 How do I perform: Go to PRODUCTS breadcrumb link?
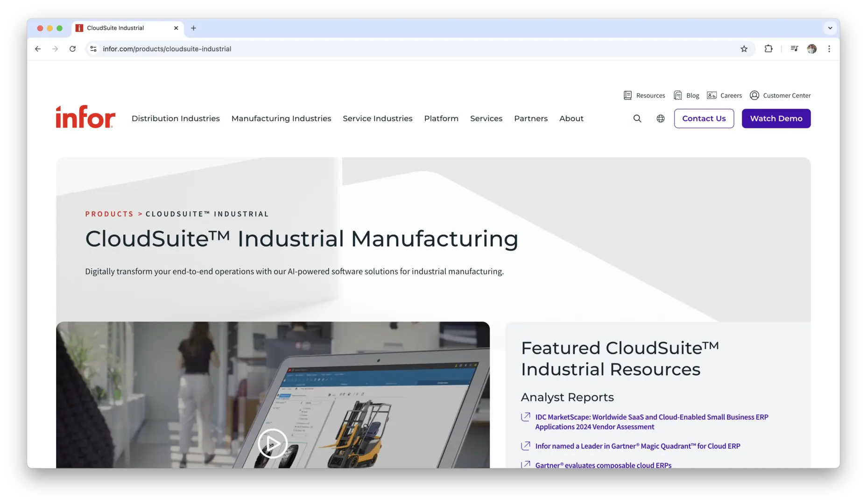109,214
